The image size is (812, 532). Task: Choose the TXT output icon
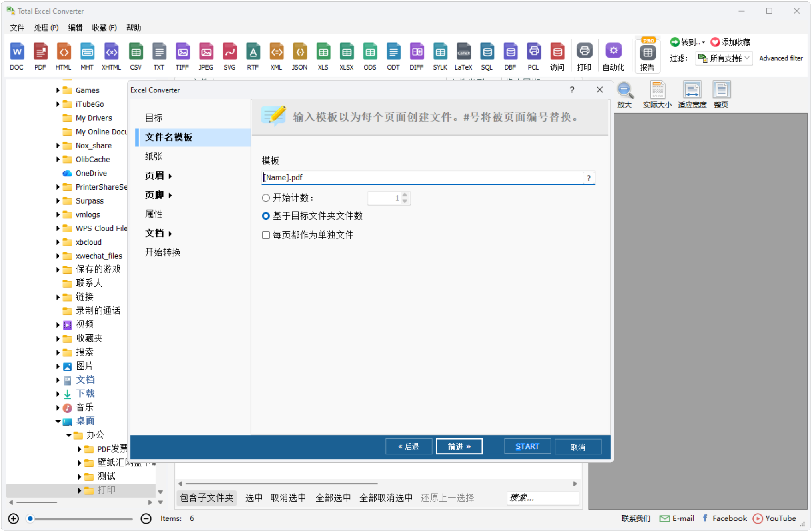click(159, 56)
